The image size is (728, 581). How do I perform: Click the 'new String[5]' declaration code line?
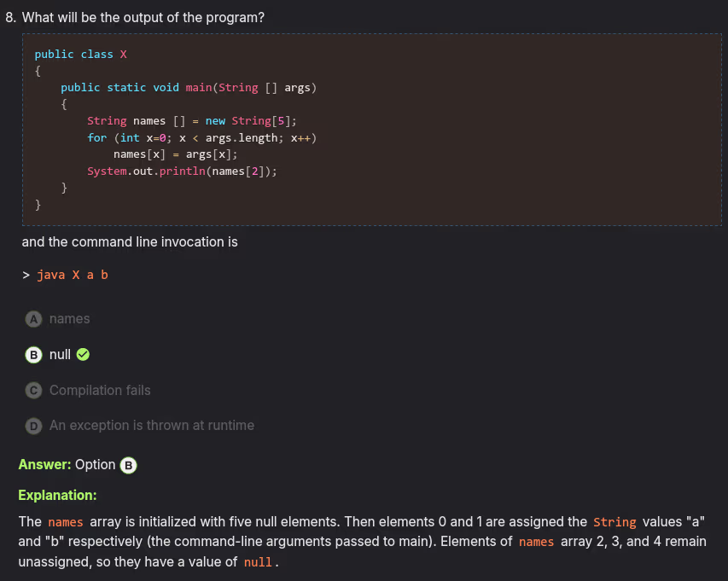(192, 121)
